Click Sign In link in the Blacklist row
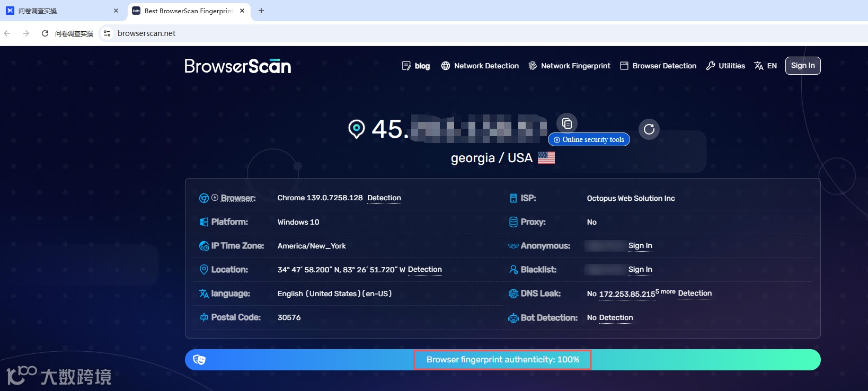 (x=640, y=270)
